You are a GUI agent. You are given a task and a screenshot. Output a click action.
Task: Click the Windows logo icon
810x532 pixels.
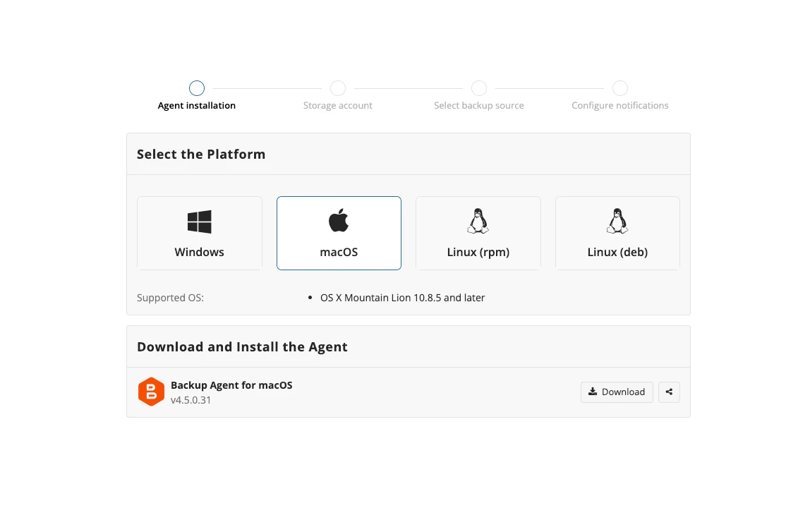point(200,222)
